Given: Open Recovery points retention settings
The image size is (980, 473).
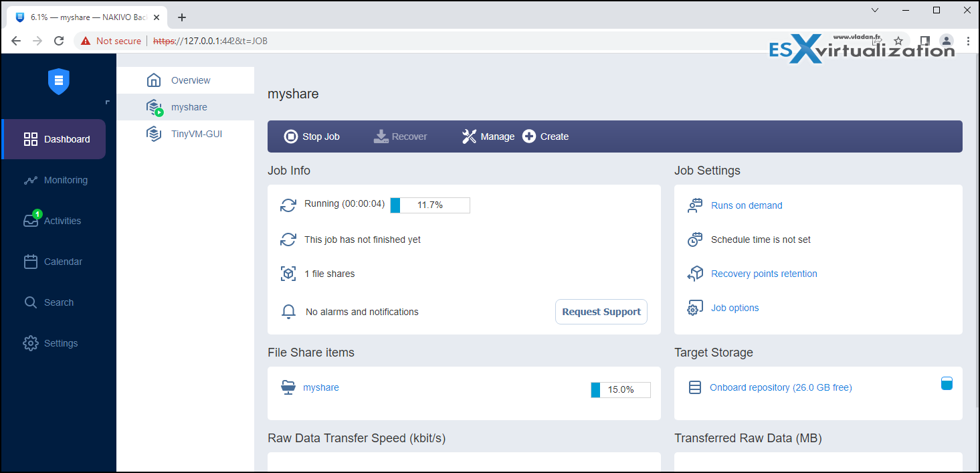Looking at the screenshot, I should 764,274.
